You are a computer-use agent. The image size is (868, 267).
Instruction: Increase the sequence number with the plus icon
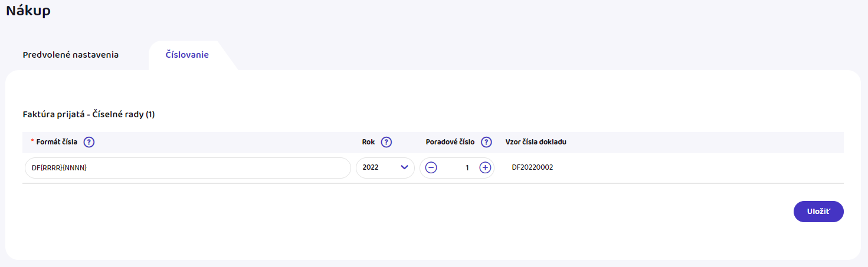485,168
